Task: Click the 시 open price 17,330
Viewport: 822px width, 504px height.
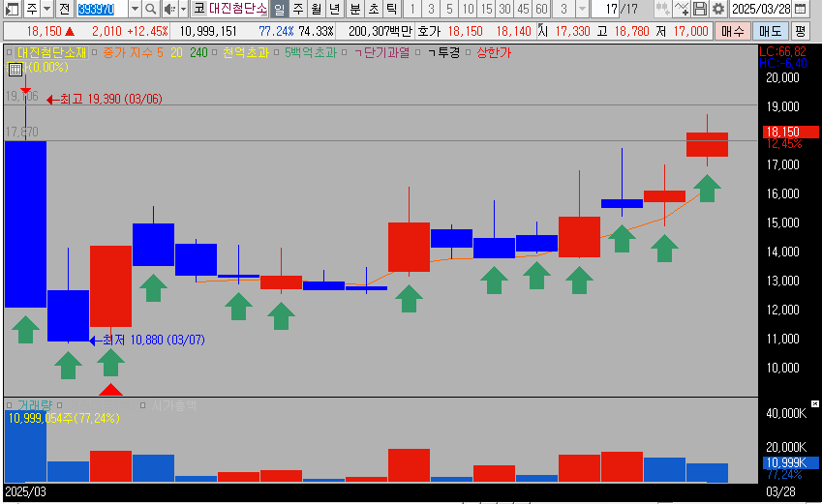Action: pyautogui.click(x=572, y=31)
